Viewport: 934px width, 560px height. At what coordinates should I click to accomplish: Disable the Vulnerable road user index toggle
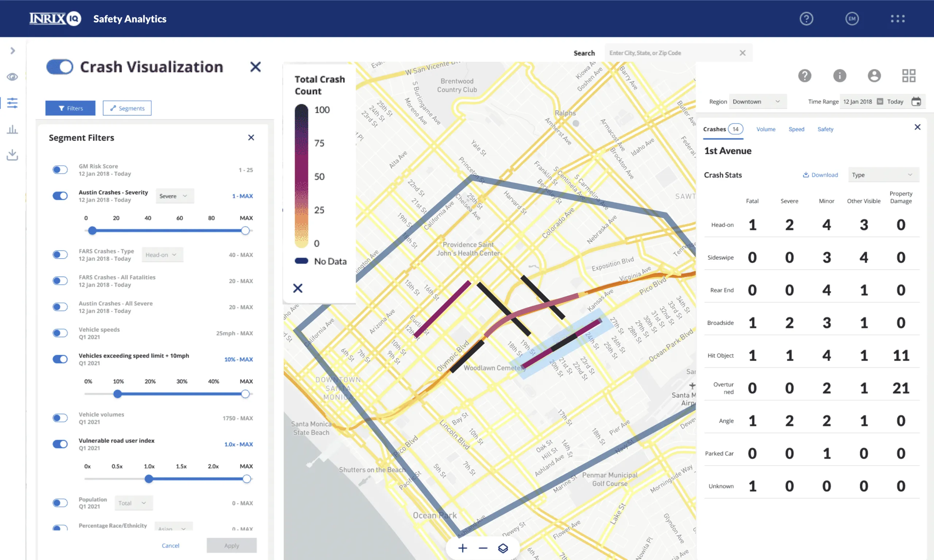pos(60,444)
